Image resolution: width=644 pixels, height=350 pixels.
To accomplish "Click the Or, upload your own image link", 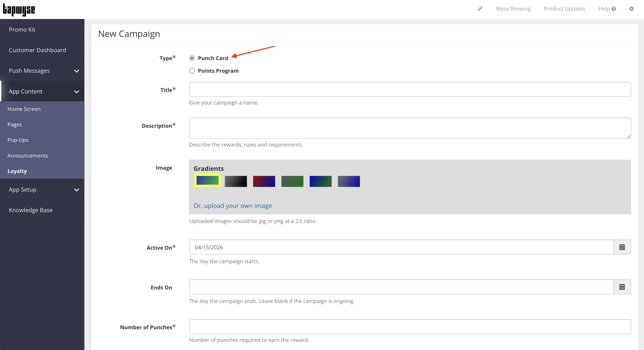I will click(x=233, y=206).
